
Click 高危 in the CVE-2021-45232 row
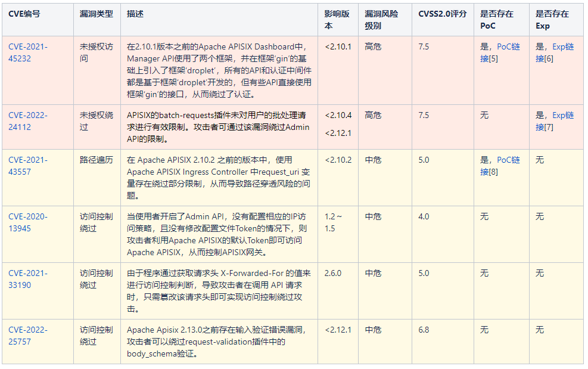373,47
